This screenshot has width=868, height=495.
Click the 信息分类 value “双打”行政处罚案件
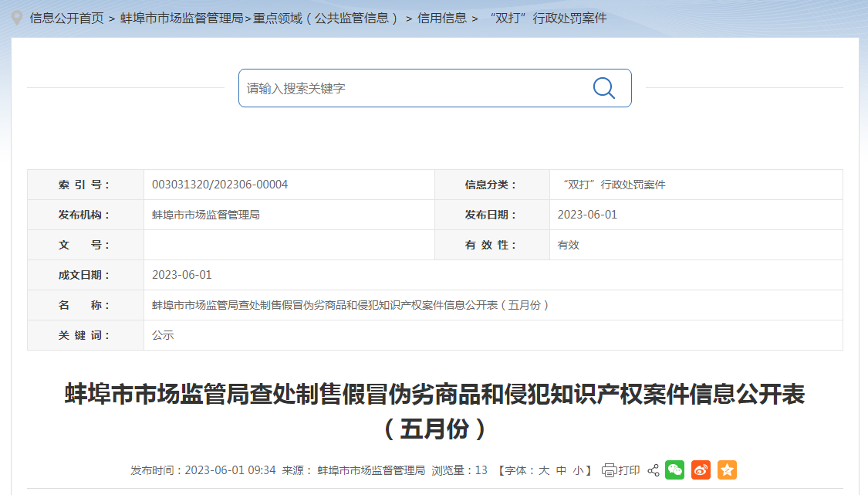coord(614,185)
